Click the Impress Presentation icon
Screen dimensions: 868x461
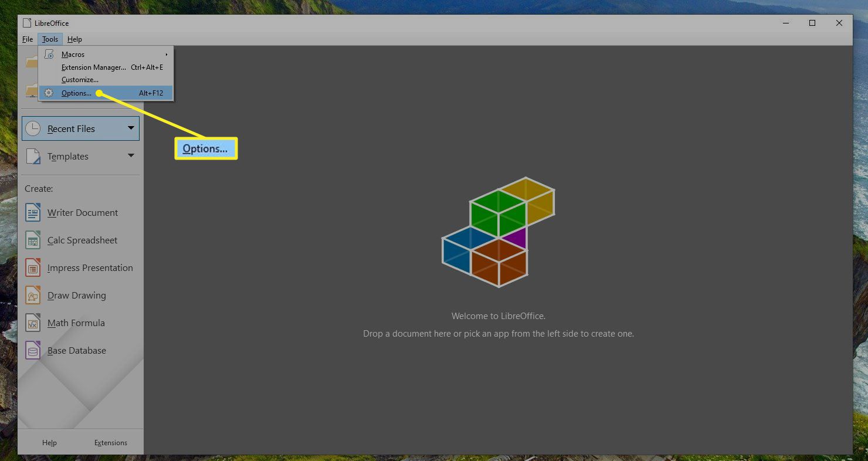click(33, 267)
